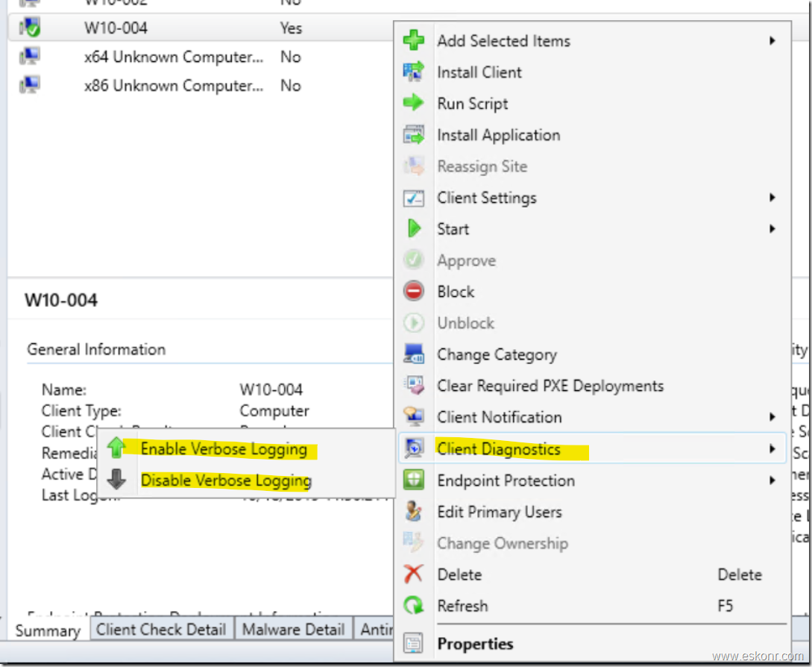Expand the Start submenu arrow
This screenshot has height=667, width=812.
point(773,228)
